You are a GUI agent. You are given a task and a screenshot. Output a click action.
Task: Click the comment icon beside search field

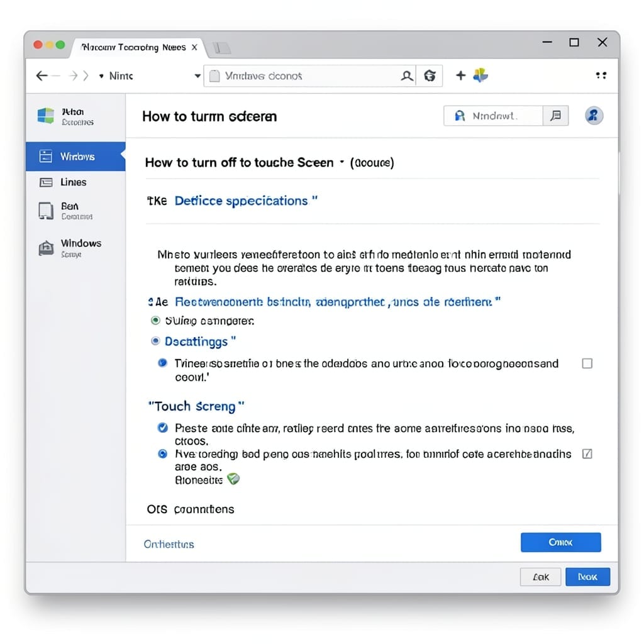556,116
